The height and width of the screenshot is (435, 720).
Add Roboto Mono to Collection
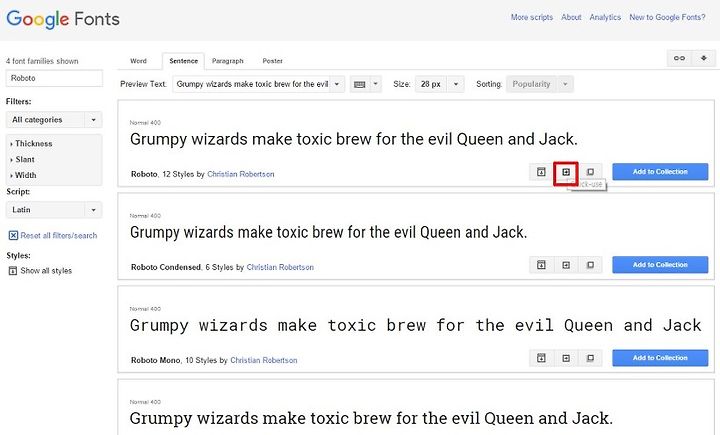pyautogui.click(x=660, y=358)
